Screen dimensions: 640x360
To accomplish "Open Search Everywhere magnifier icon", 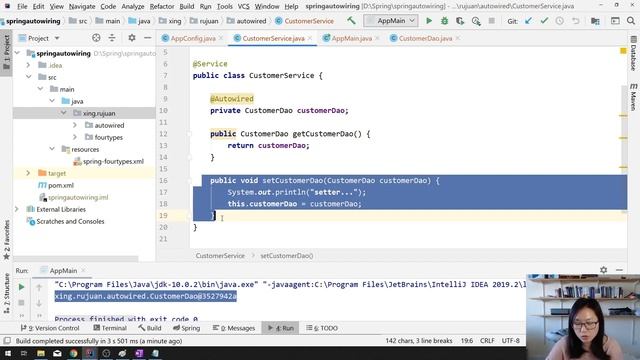I will tap(631, 21).
